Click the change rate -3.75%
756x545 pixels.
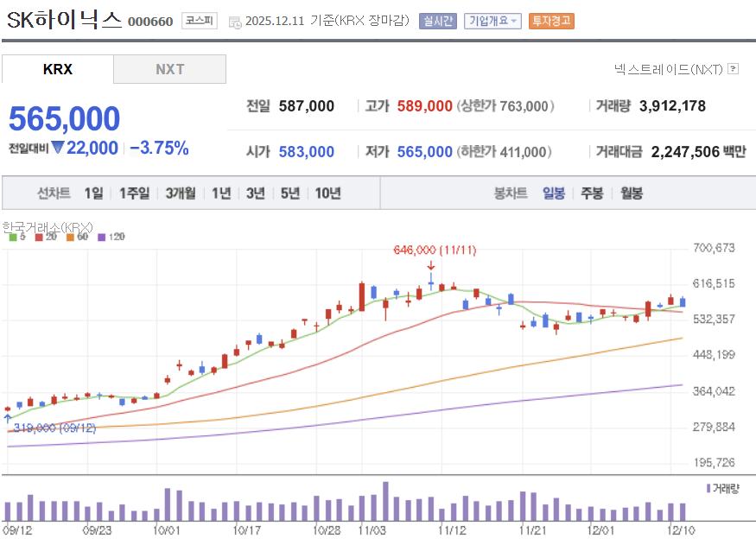[159, 148]
